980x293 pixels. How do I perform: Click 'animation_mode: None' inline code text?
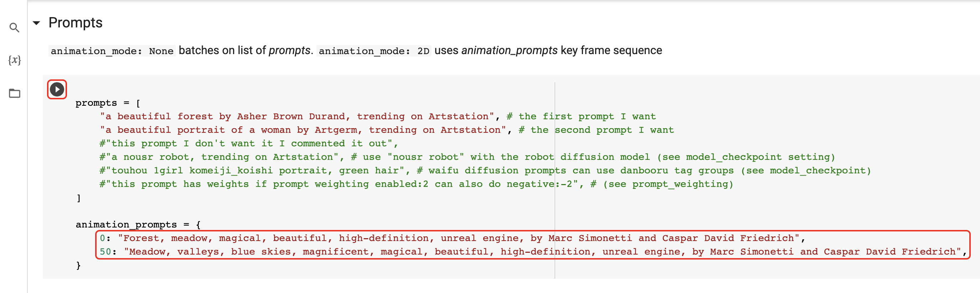point(112,51)
